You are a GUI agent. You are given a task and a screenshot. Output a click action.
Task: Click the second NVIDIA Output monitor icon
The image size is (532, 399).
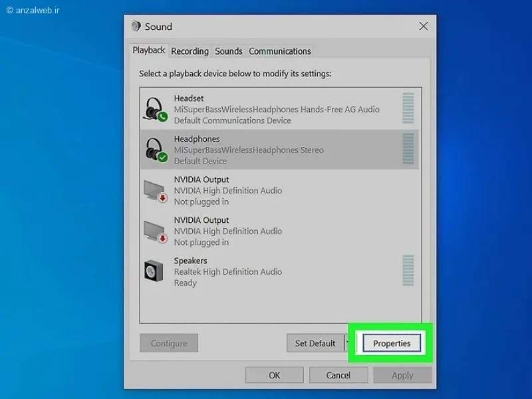[156, 232]
